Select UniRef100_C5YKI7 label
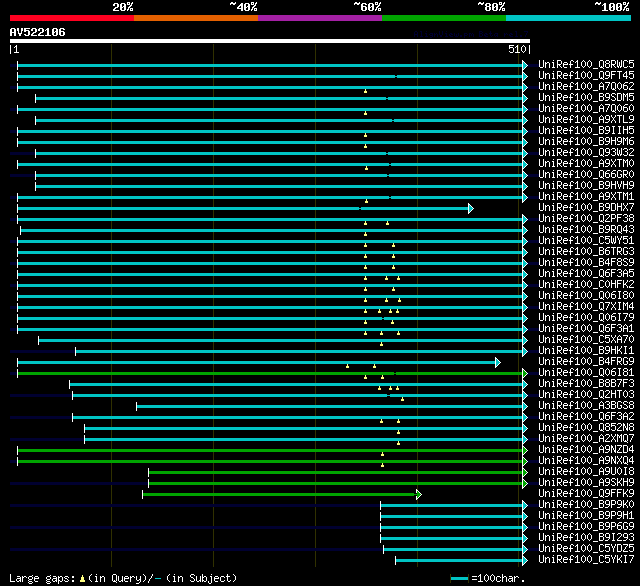 (x=586, y=560)
